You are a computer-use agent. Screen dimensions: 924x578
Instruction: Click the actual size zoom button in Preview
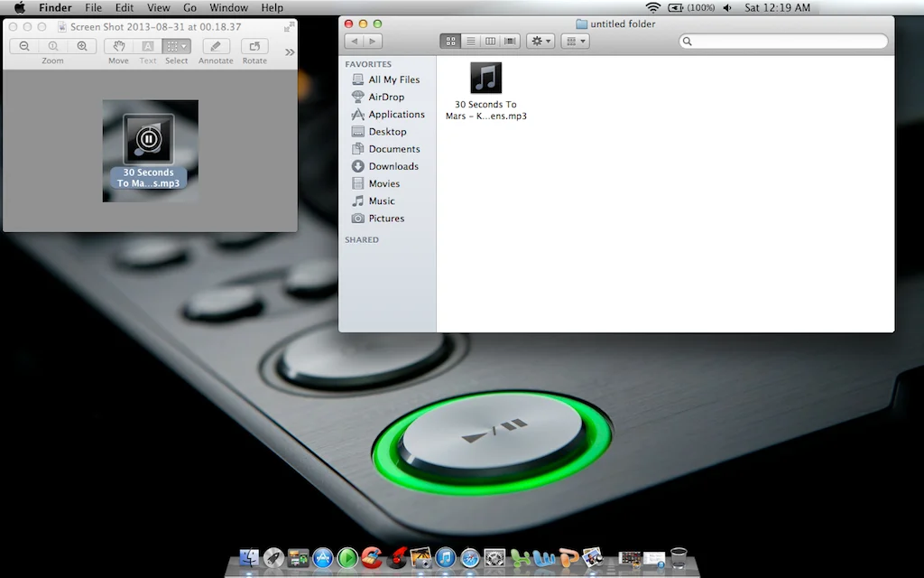53,46
